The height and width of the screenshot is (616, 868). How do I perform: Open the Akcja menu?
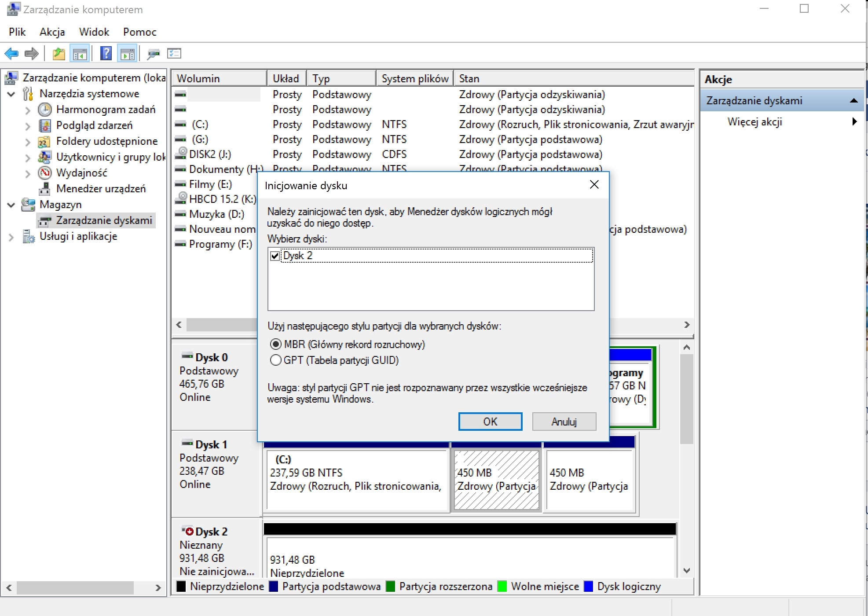[x=52, y=32]
